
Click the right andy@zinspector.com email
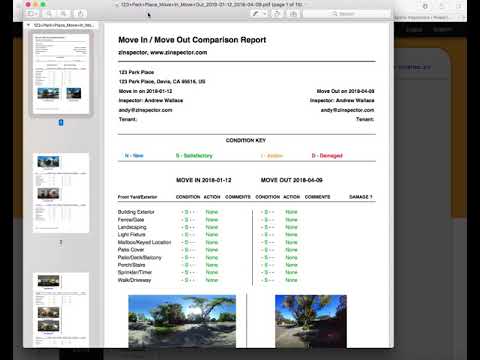347,110
